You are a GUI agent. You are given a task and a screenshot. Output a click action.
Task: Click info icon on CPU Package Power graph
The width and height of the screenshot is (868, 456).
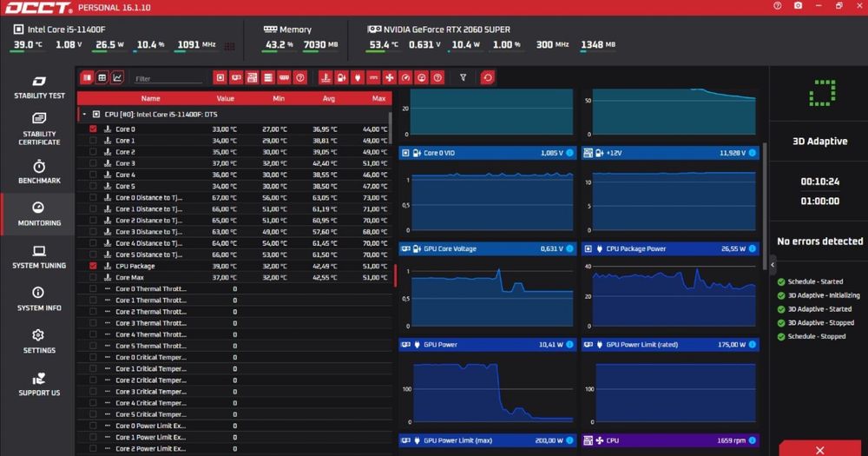(753, 248)
